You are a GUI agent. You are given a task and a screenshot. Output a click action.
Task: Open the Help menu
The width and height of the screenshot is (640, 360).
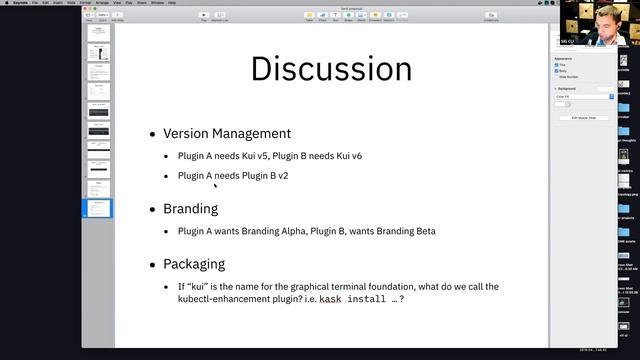pyautogui.click(x=172, y=2)
